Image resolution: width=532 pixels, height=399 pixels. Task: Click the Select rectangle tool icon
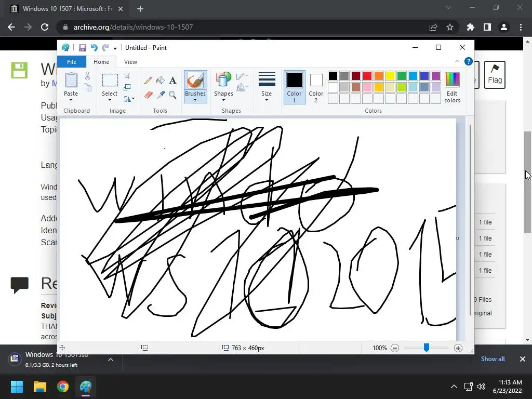pyautogui.click(x=110, y=81)
